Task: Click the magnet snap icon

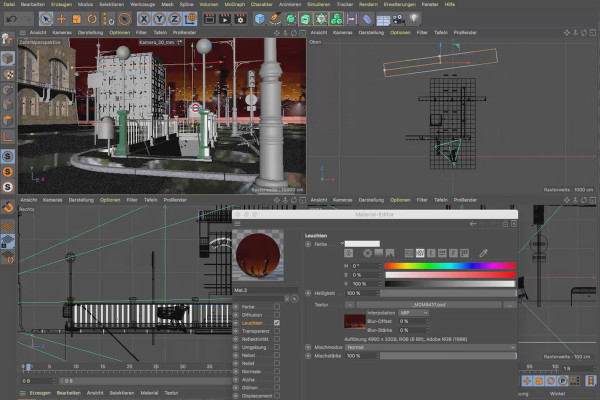Action: [8, 207]
